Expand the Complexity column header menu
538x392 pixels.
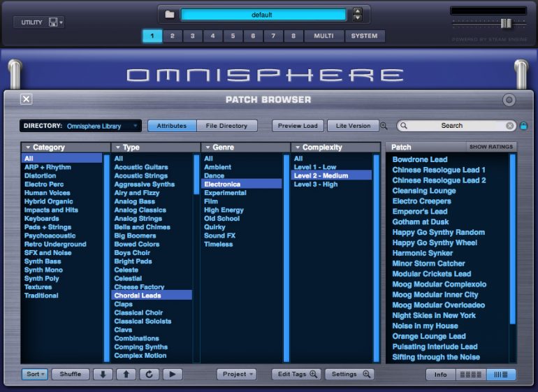(298, 147)
